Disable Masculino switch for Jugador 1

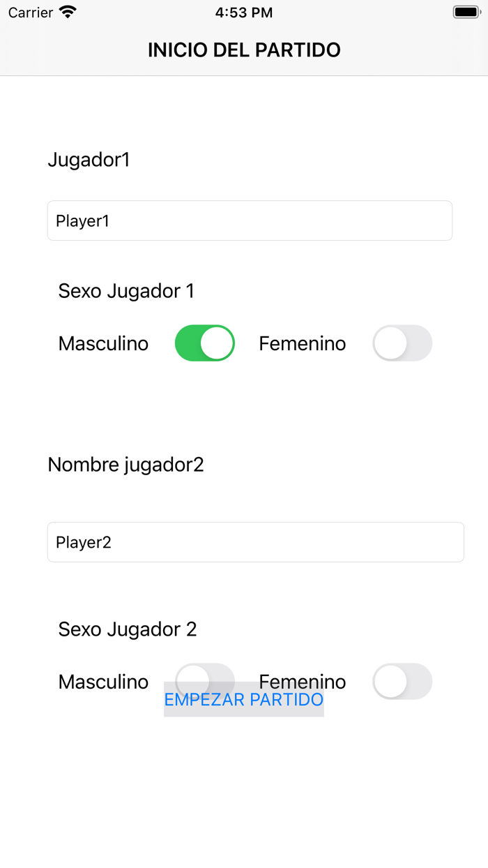(x=204, y=343)
